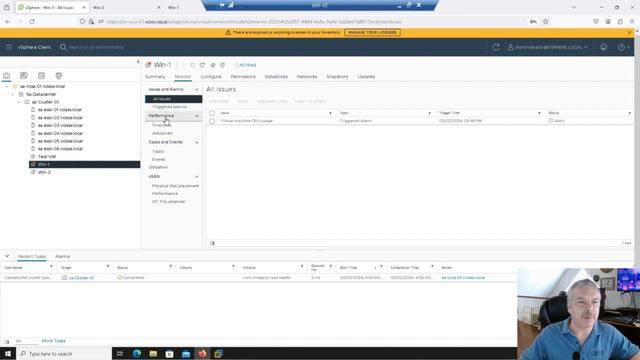The height and width of the screenshot is (360, 640).
Task: Open File Explorer from taskbar
Action: pyautogui.click(x=153, y=353)
